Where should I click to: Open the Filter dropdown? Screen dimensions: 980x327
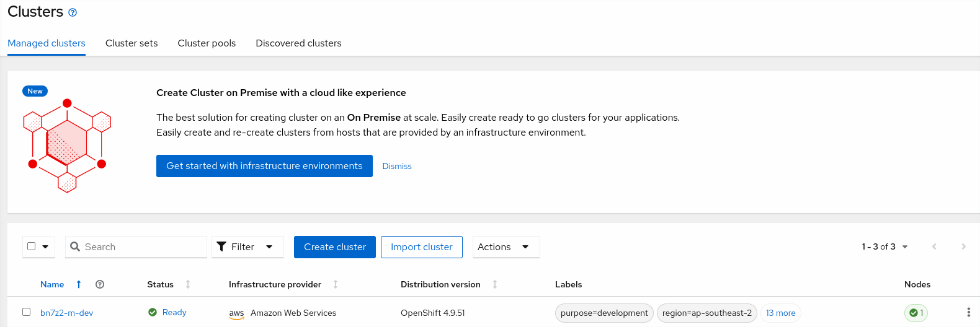click(x=247, y=246)
